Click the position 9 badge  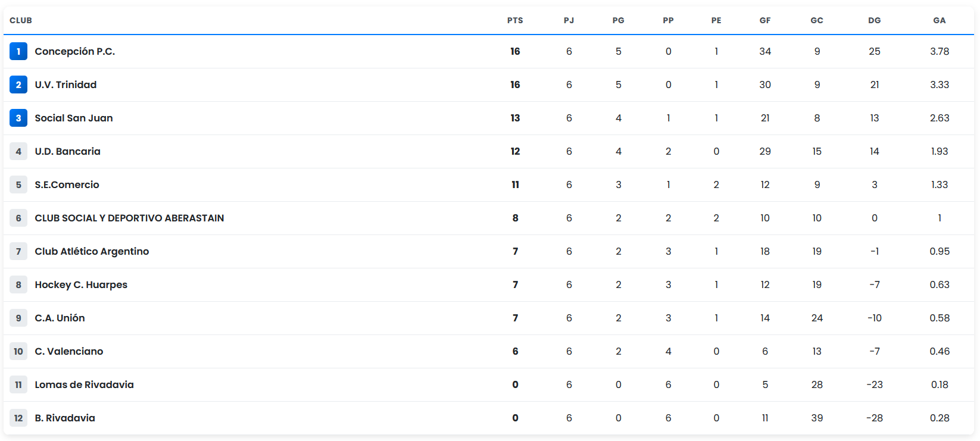[x=18, y=318]
